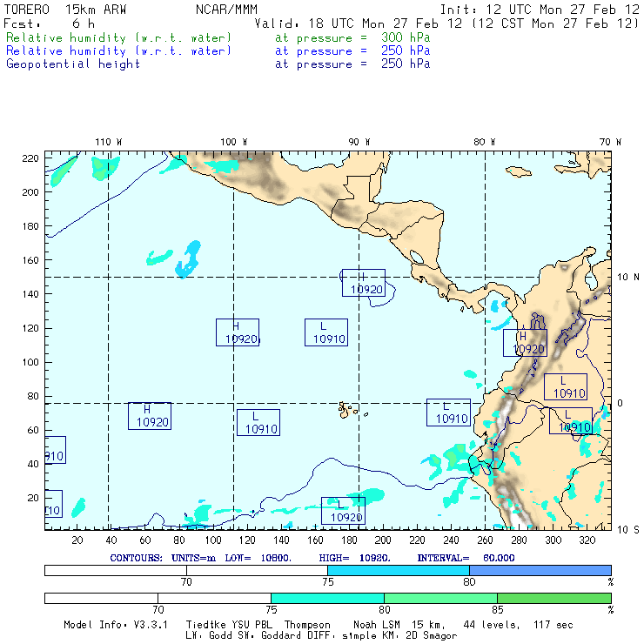Image resolution: width=644 pixels, height=644 pixels.
Task: Click the 'HIGH= 10920.' contour value
Action: pos(354,558)
